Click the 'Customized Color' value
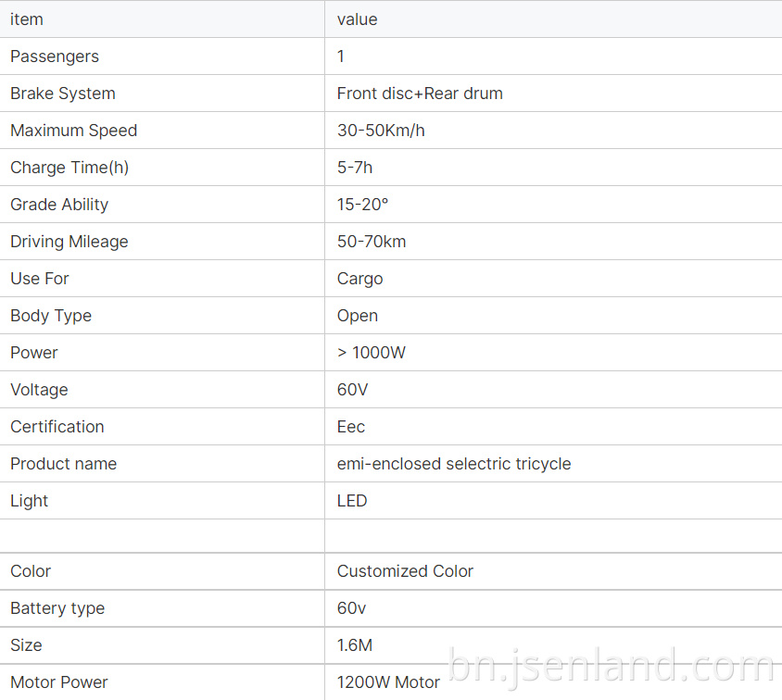782x700 pixels. 405,571
